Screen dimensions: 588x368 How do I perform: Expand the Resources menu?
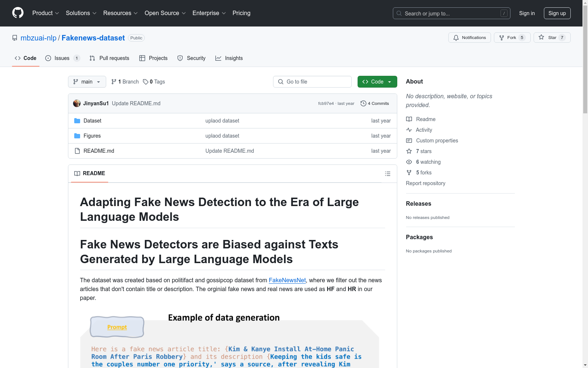click(121, 13)
